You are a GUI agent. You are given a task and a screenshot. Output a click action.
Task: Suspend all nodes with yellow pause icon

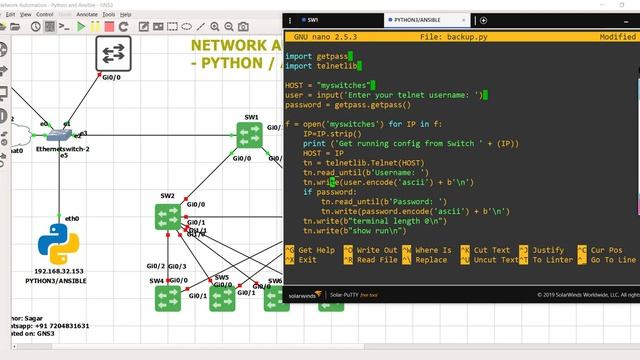click(x=95, y=27)
